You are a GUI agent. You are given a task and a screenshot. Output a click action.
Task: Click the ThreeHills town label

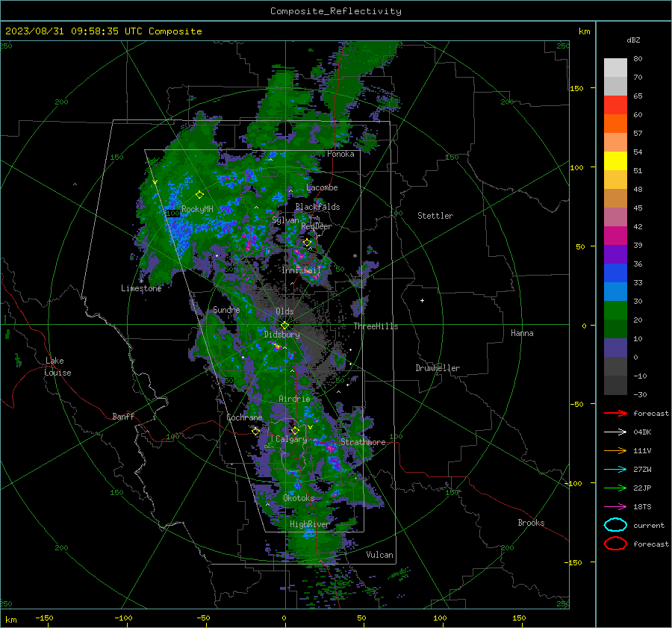point(376,326)
